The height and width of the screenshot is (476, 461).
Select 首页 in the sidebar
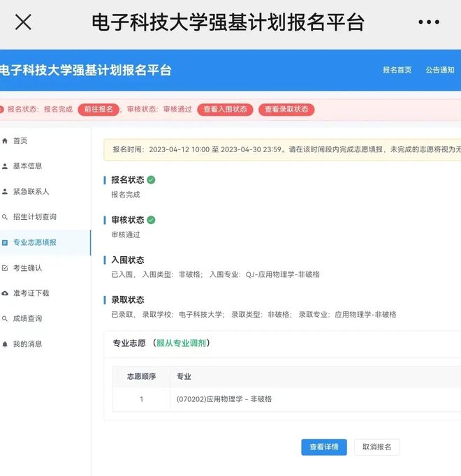20,141
